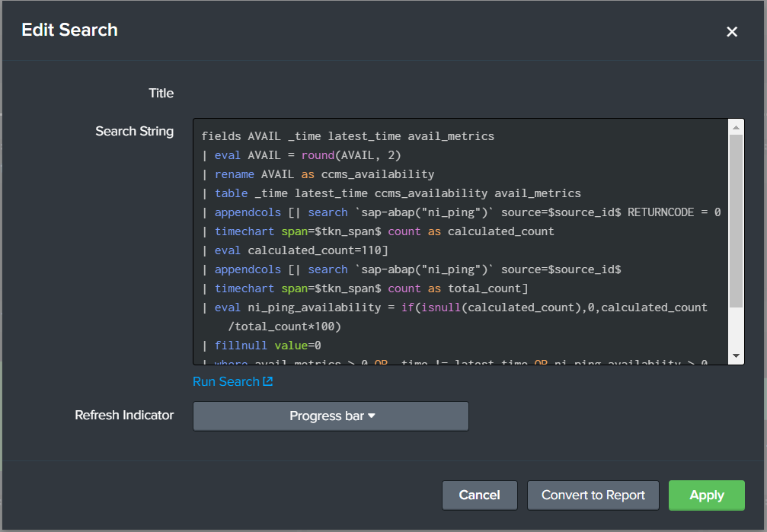Screen dimensions: 767x532
Task: Click 'RETURNCODE = 0' in the search string
Action: tap(673, 212)
